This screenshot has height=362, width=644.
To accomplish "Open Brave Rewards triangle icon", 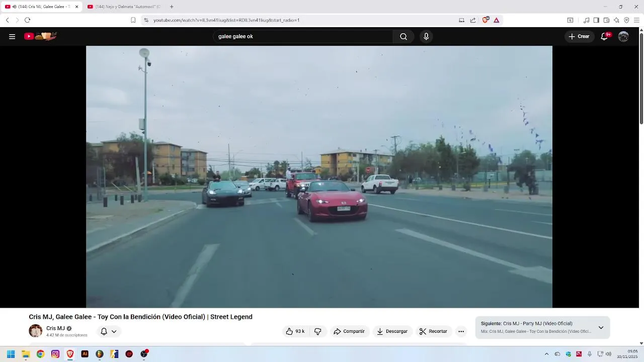I will pyautogui.click(x=496, y=20).
